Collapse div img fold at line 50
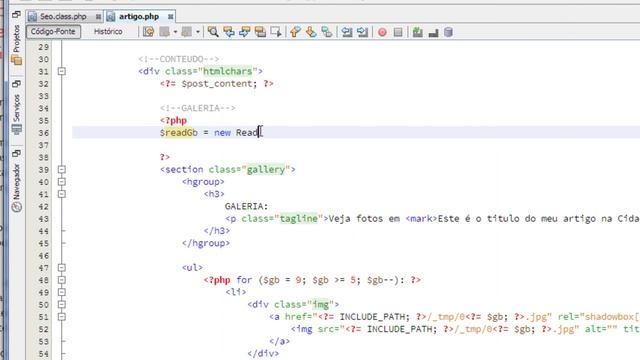The image size is (640, 360). click(x=62, y=304)
